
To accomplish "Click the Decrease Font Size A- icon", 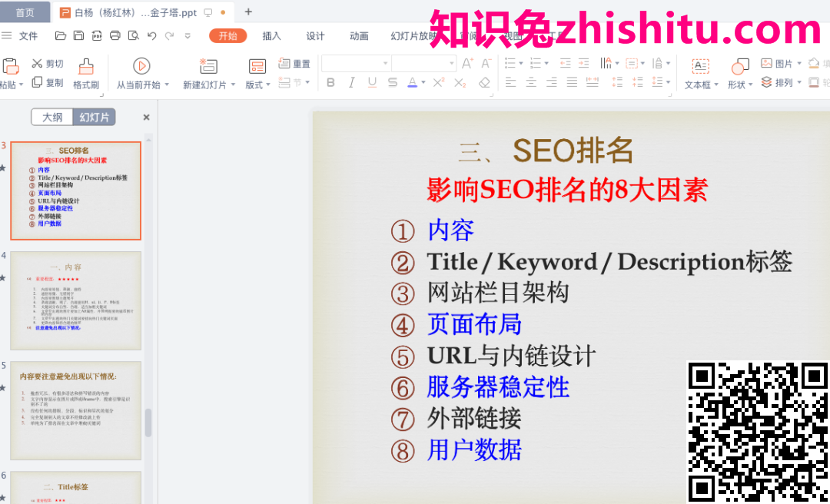I will [x=486, y=64].
